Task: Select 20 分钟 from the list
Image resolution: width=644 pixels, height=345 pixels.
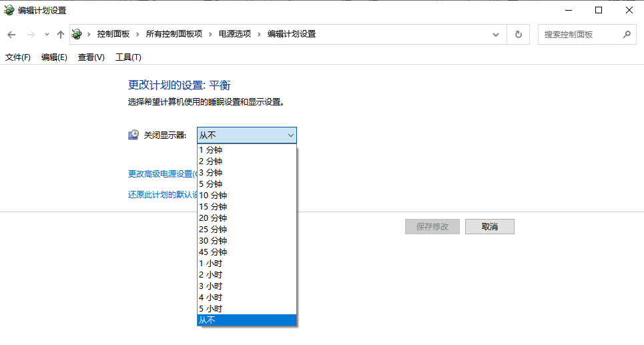Action: point(246,218)
